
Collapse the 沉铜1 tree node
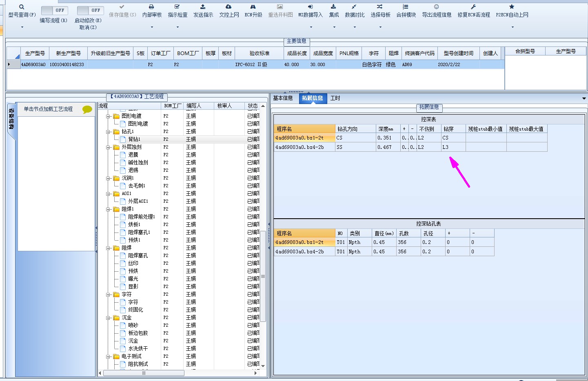[x=109, y=178]
